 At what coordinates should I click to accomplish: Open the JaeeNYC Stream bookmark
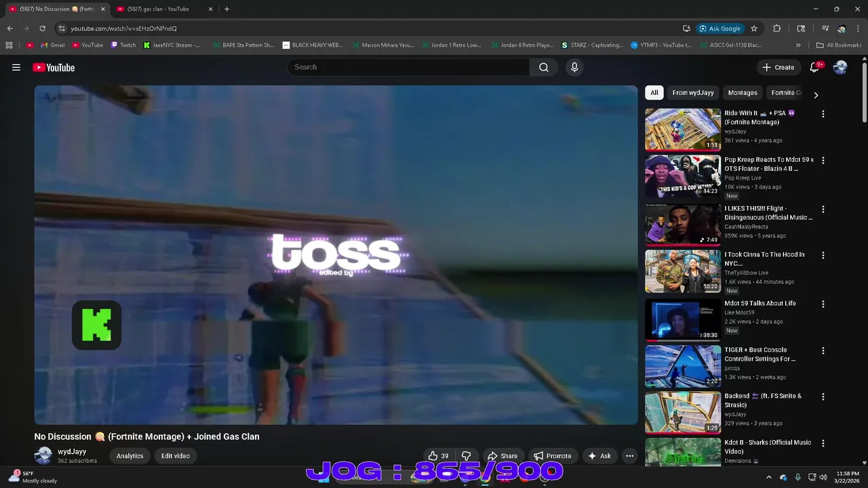click(x=172, y=45)
